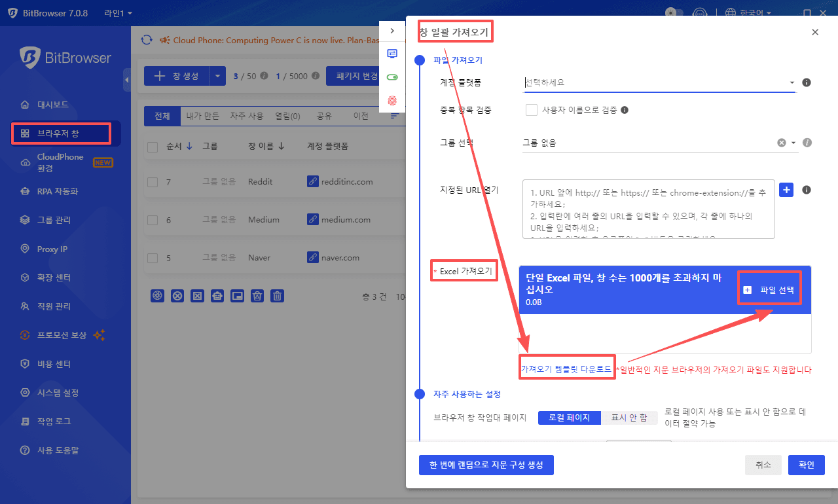Click the robot icon in bottom toolbar
The image size is (838, 504).
tap(217, 296)
